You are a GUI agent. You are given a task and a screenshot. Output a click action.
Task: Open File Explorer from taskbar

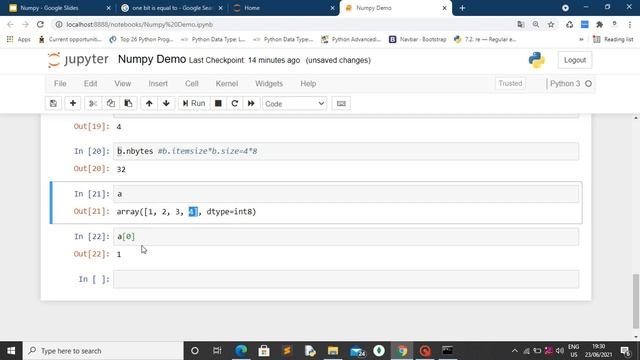coord(333,351)
